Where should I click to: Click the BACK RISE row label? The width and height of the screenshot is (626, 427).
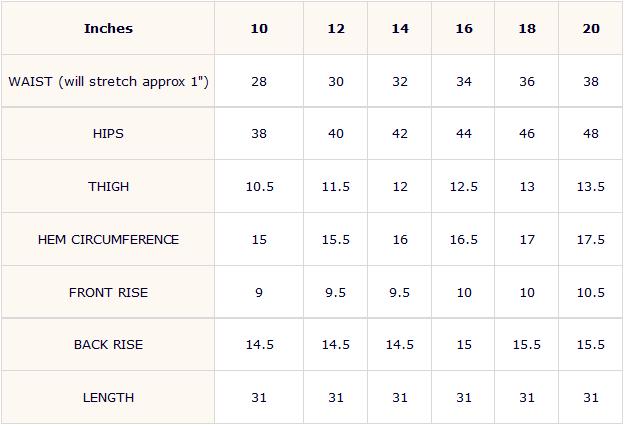pyautogui.click(x=108, y=344)
